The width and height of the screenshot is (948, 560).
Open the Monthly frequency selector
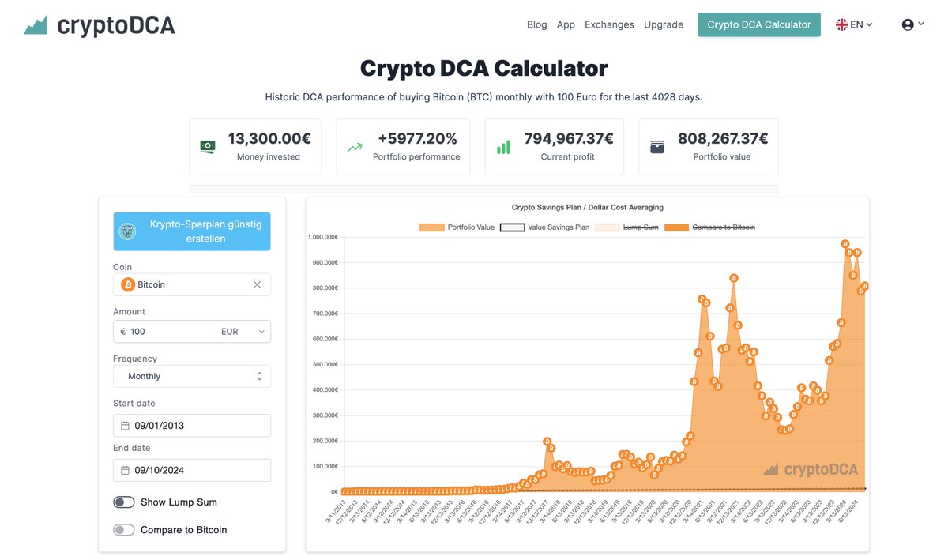tap(258, 376)
